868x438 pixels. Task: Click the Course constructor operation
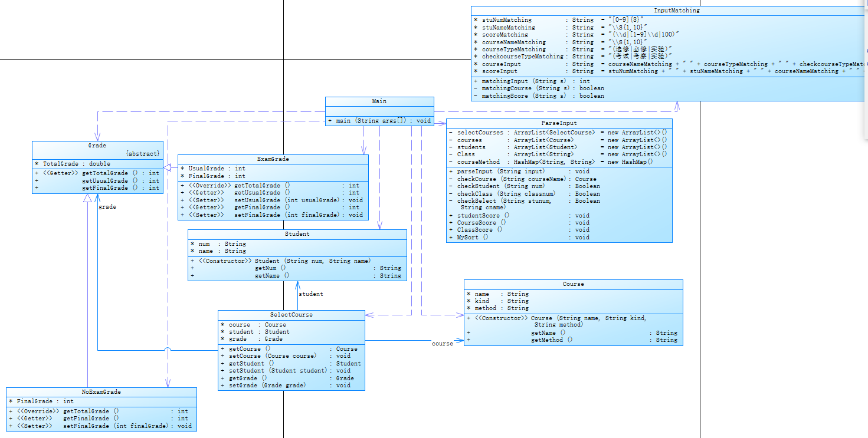click(x=556, y=321)
